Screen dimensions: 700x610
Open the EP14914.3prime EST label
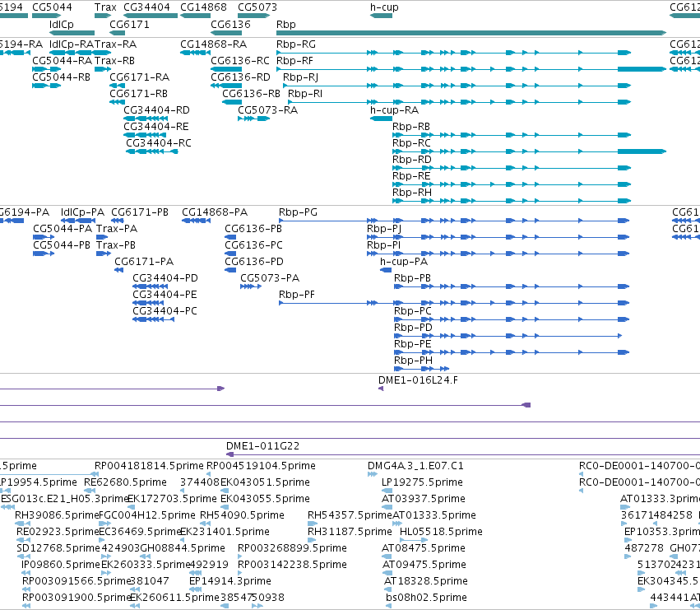click(230, 581)
